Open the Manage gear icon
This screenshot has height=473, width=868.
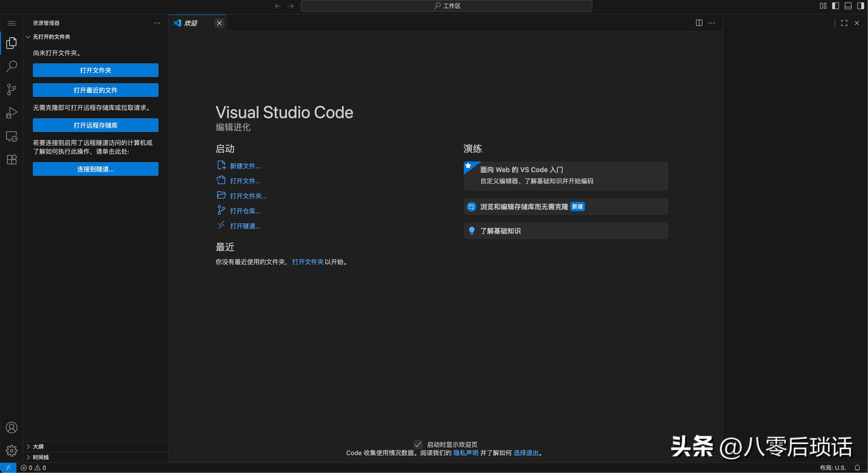pos(11,450)
